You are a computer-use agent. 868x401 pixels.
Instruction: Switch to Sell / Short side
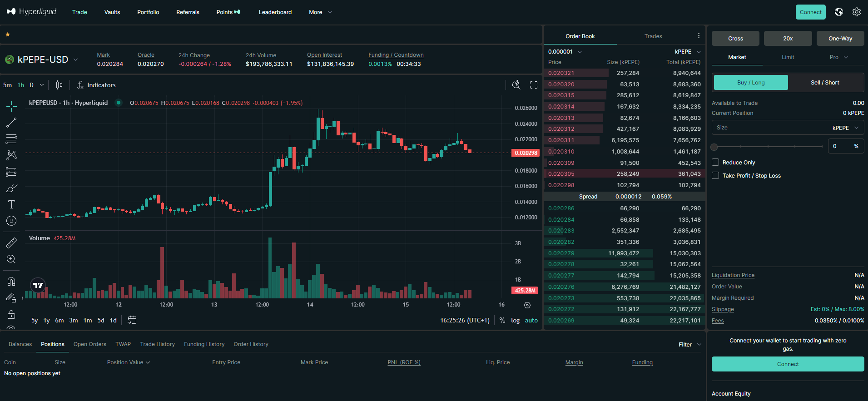[825, 83]
